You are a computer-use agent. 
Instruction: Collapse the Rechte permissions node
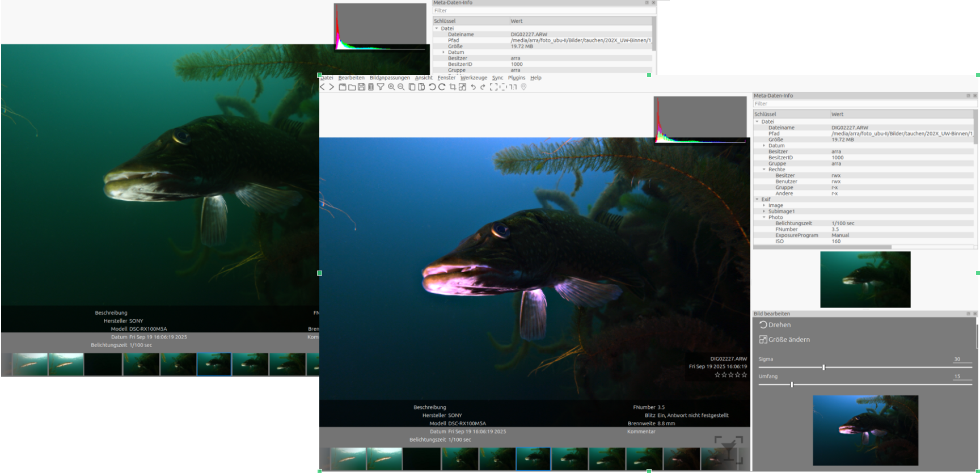click(x=764, y=170)
